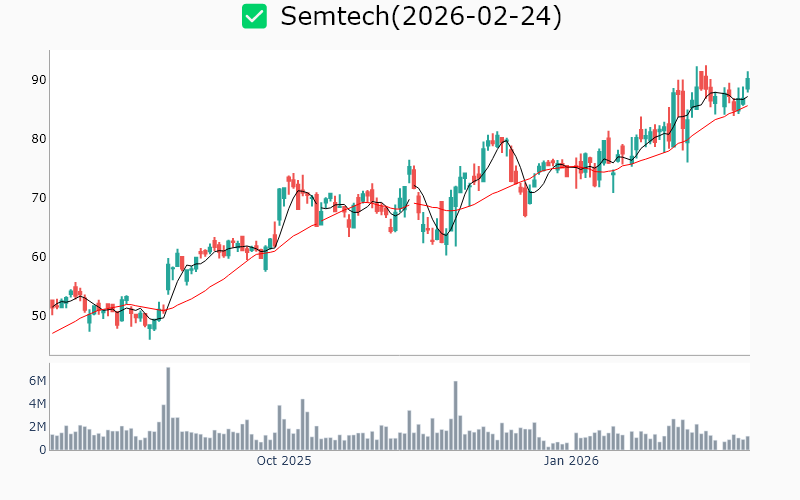The image size is (800, 500).
Task: Click the 4M volume axis label
Action: point(37,404)
